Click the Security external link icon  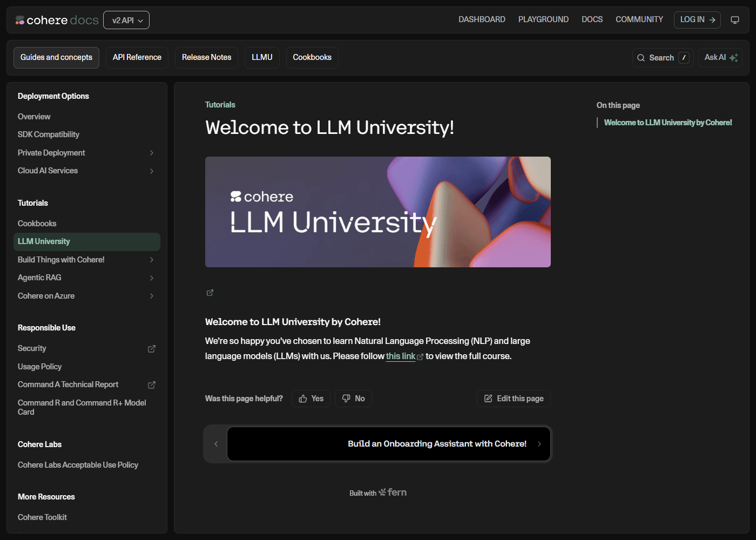152,349
